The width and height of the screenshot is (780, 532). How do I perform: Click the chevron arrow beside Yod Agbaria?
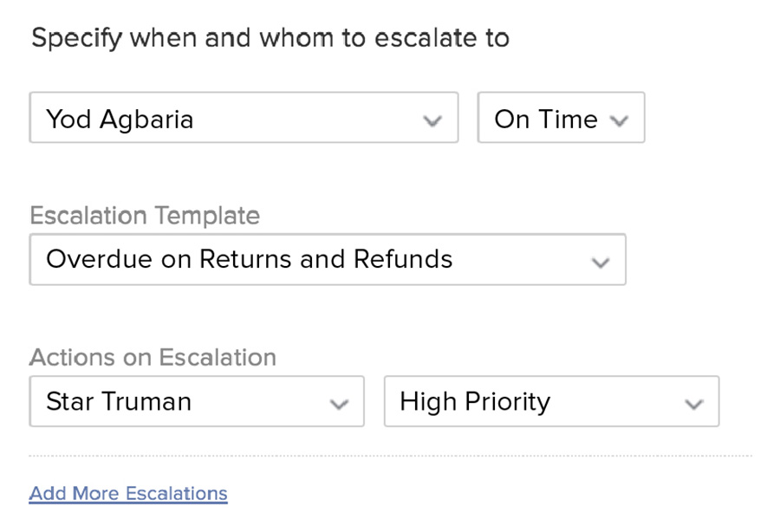click(432, 120)
